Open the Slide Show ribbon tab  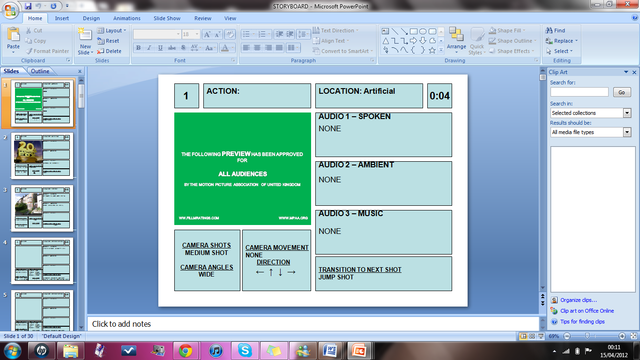point(167,18)
